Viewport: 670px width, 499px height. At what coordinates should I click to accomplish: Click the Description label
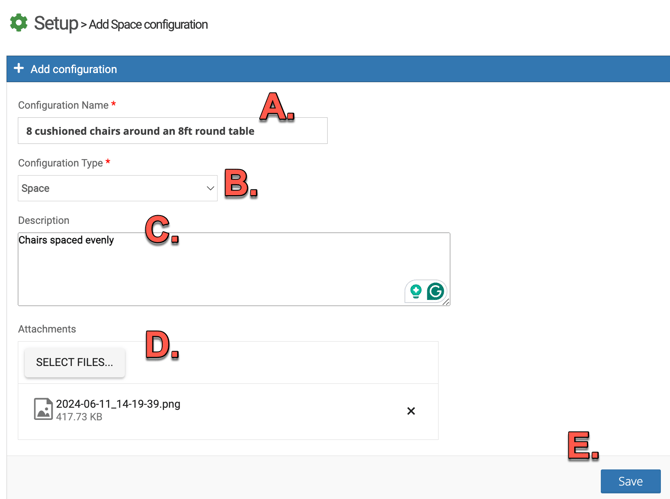44,220
